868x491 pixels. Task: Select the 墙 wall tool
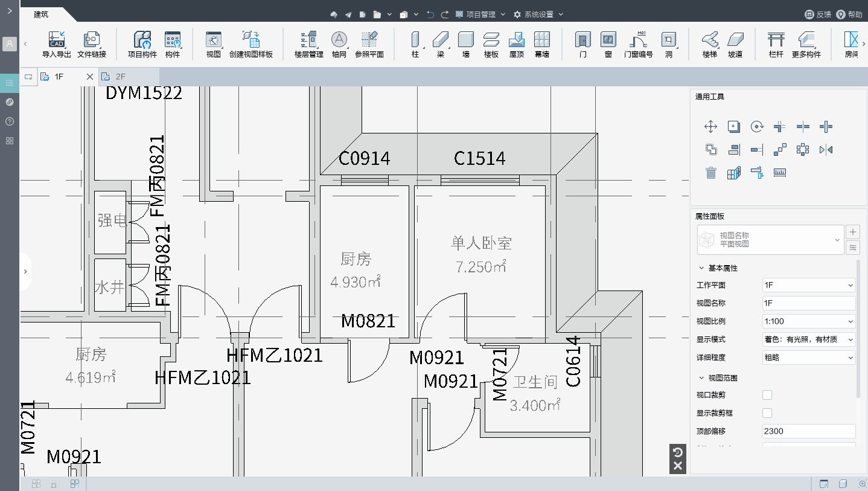(x=466, y=45)
